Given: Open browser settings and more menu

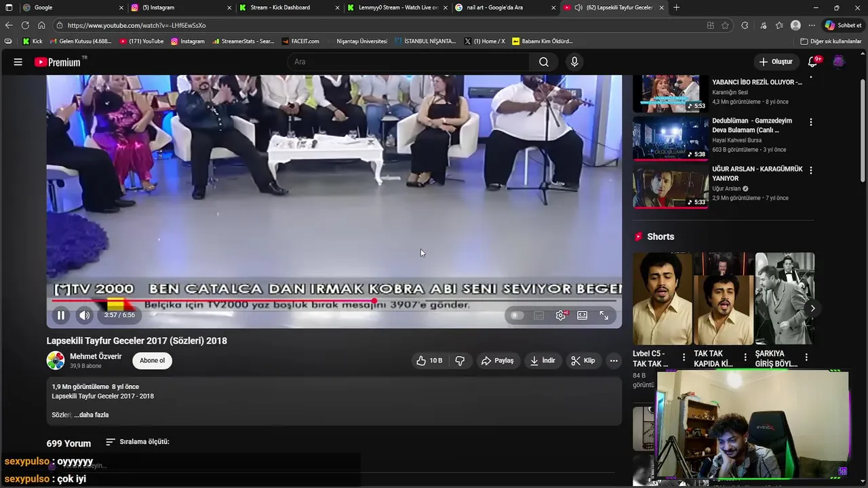Looking at the screenshot, I should tap(812, 25).
